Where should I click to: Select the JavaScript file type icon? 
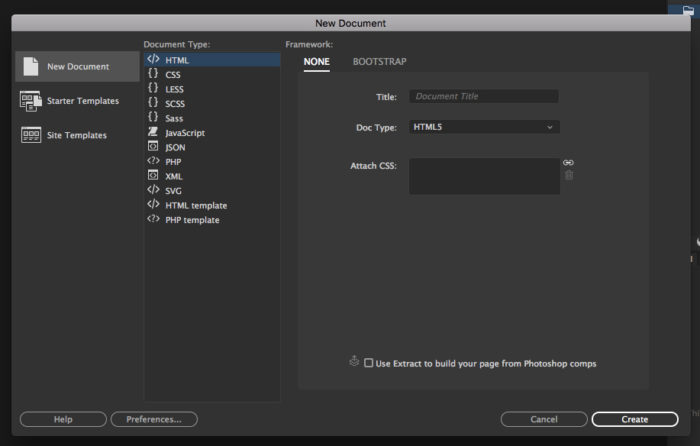pyautogui.click(x=153, y=132)
